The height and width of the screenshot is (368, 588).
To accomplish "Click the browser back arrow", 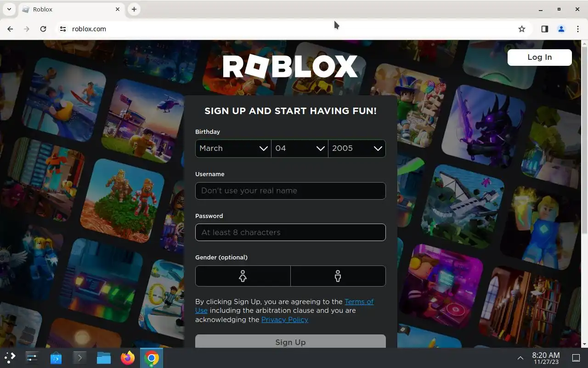I will click(x=10, y=29).
